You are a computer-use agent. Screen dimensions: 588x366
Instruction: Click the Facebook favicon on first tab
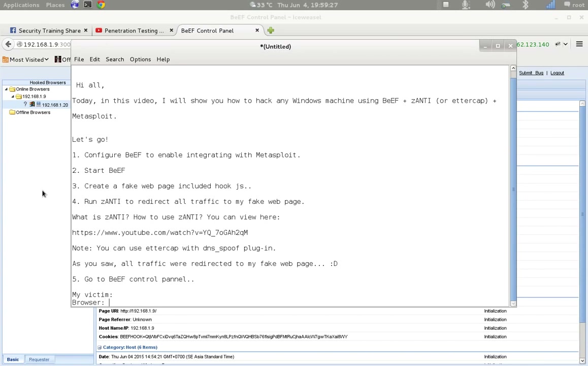(x=13, y=30)
